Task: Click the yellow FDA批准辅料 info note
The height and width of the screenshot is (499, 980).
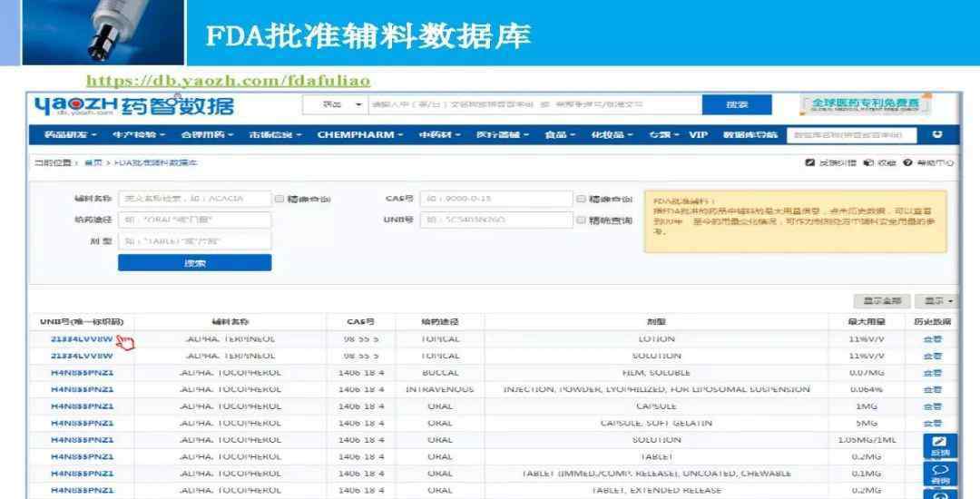Action: point(796,221)
